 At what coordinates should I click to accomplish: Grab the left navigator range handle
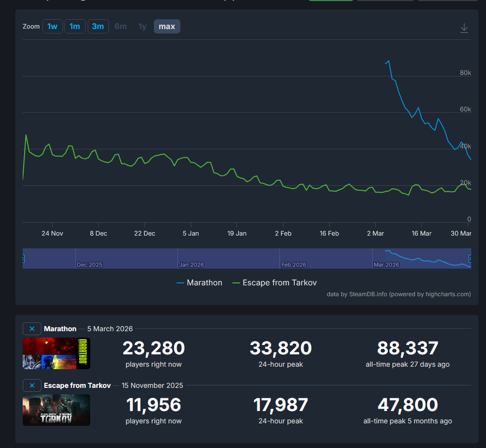click(x=23, y=258)
